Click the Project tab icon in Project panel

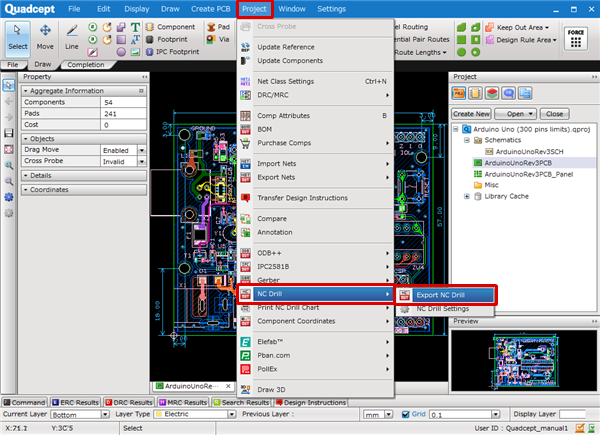[458, 93]
